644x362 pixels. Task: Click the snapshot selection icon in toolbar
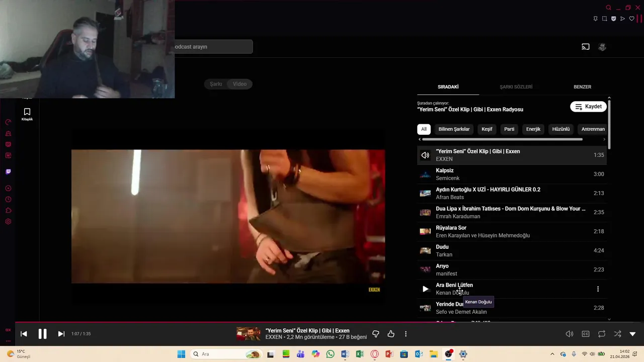[x=604, y=19]
